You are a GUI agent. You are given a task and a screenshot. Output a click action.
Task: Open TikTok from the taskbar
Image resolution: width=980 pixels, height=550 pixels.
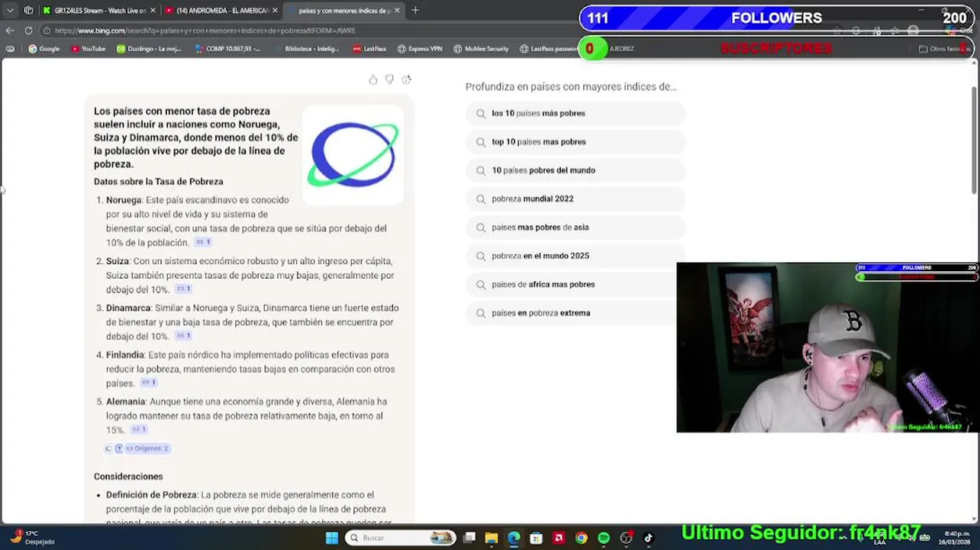(x=649, y=538)
